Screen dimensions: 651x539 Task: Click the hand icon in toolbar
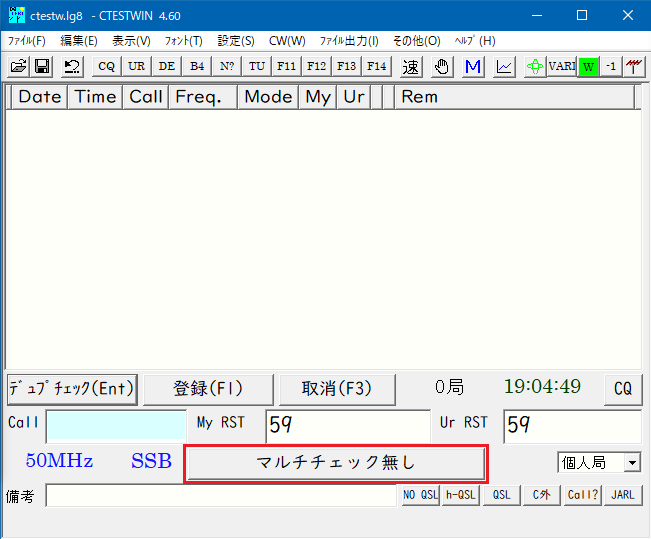[442, 66]
